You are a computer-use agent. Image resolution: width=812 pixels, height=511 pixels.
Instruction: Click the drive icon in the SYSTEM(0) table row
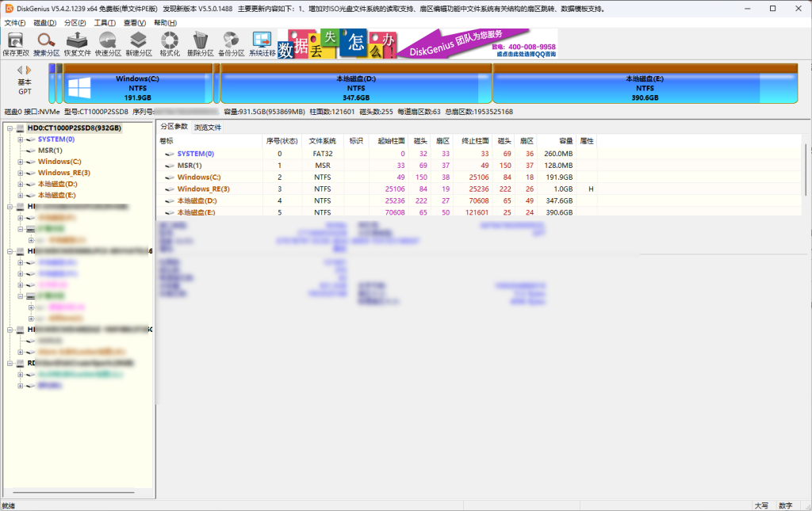point(170,154)
